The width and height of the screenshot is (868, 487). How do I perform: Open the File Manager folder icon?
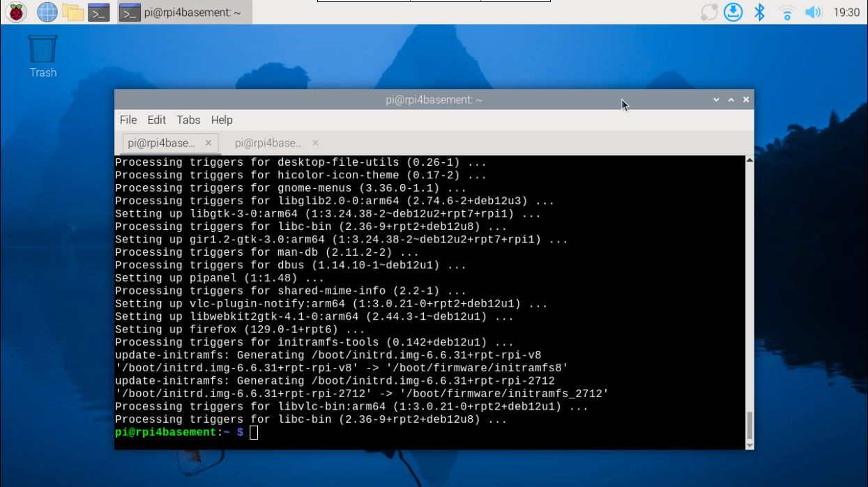73,12
